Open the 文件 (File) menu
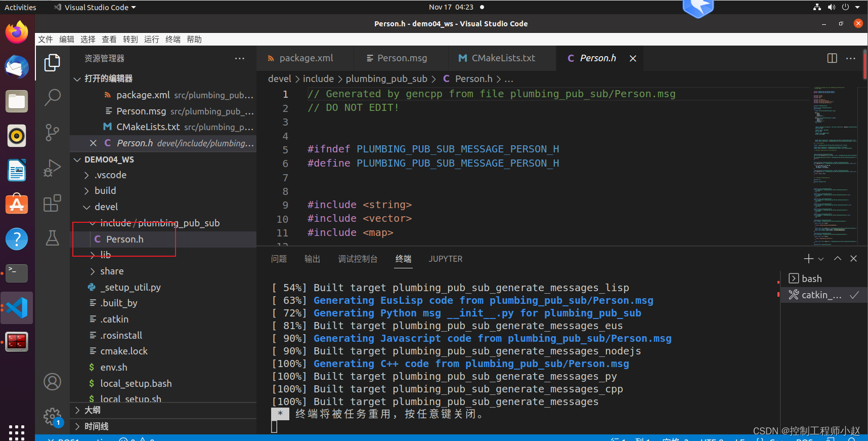The height and width of the screenshot is (441, 868). (45, 39)
